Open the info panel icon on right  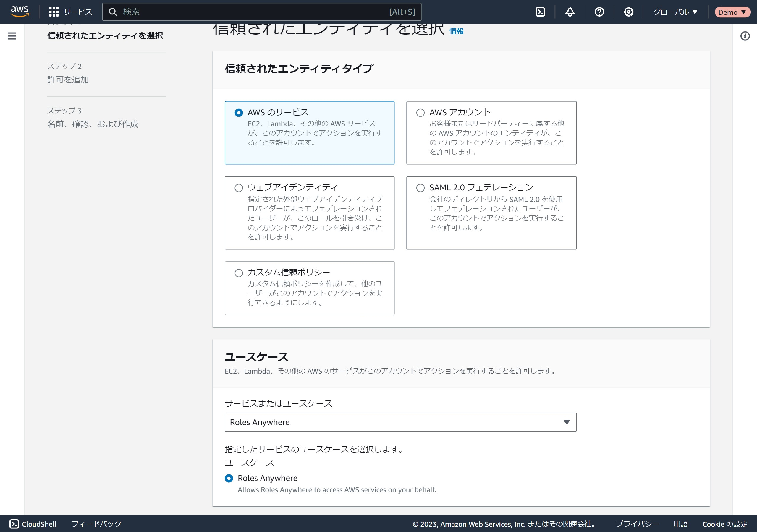pos(745,36)
